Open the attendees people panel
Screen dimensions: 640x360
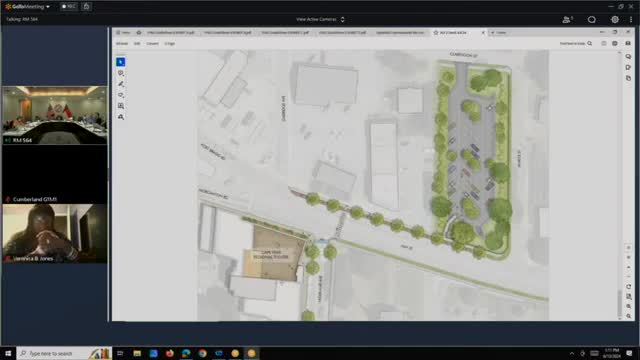click(567, 19)
